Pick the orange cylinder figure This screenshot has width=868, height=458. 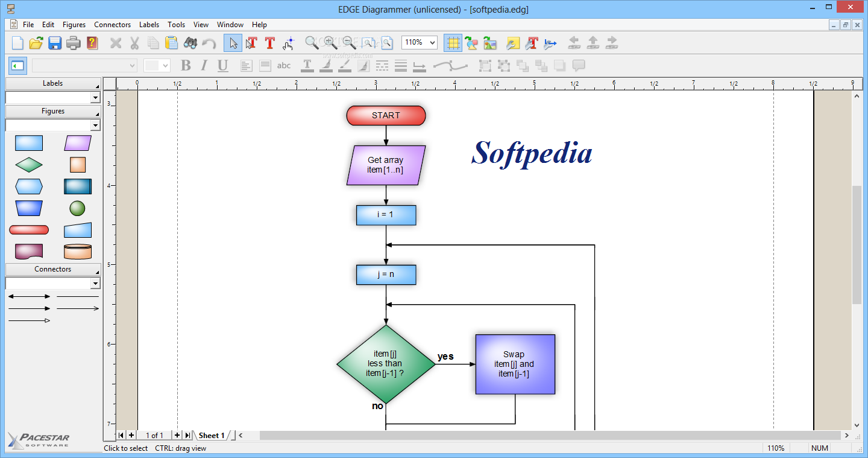pos(78,252)
